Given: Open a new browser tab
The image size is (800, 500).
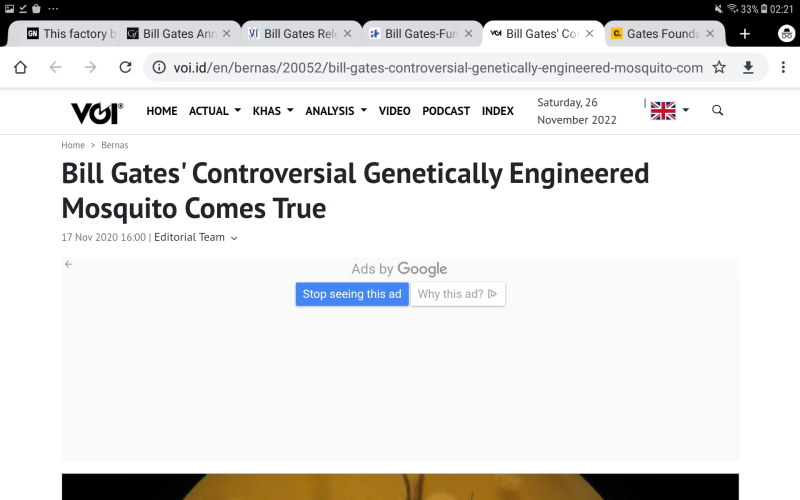Looking at the screenshot, I should coord(744,33).
